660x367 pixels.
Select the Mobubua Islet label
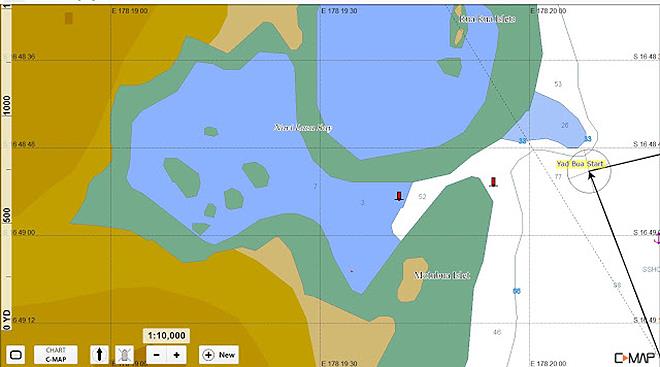442,275
